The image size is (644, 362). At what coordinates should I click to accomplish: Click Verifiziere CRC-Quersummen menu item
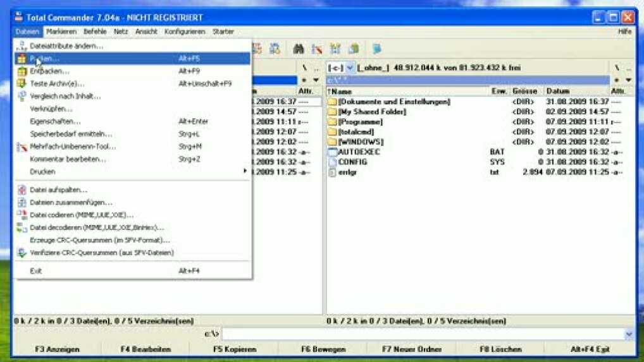pos(101,253)
